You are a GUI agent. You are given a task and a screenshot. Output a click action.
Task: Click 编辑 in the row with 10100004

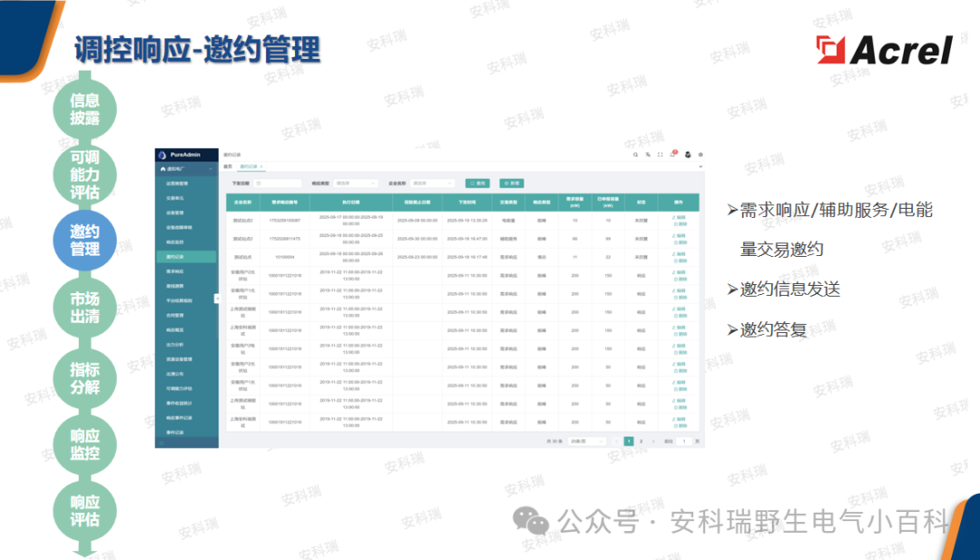(x=678, y=254)
